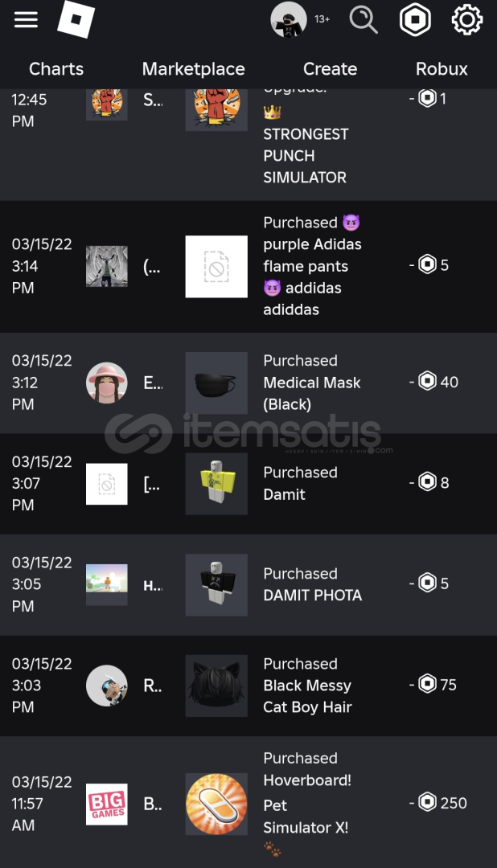Click the Damit yellow shirt thumbnail
The width and height of the screenshot is (497, 868).
[x=216, y=484]
